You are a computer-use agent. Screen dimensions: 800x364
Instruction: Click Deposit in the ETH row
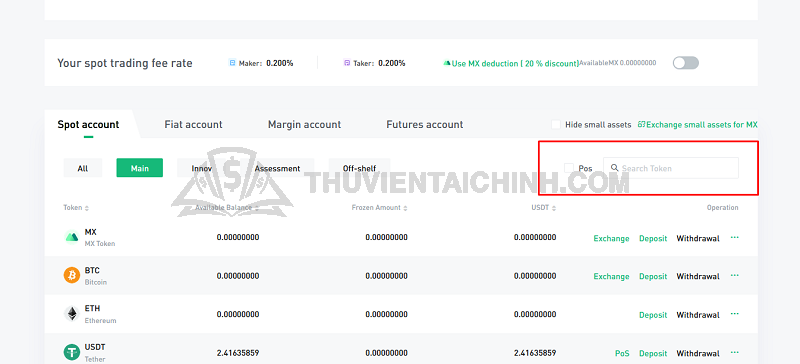(x=653, y=315)
